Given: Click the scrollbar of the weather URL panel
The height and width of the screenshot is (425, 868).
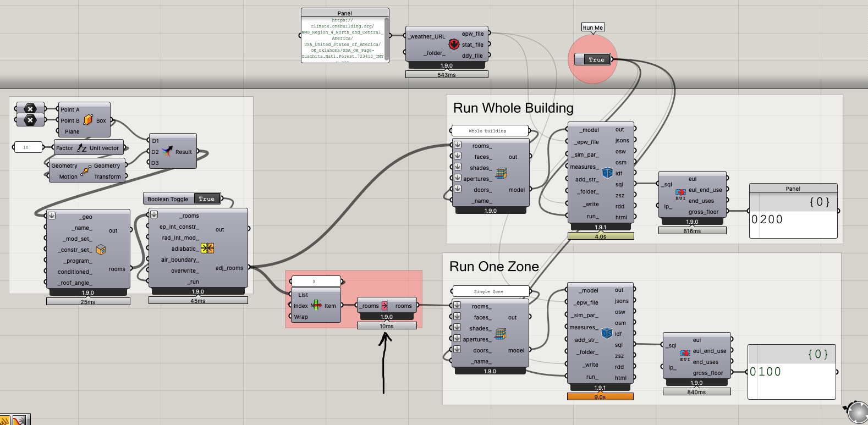Looking at the screenshot, I should click(x=387, y=38).
